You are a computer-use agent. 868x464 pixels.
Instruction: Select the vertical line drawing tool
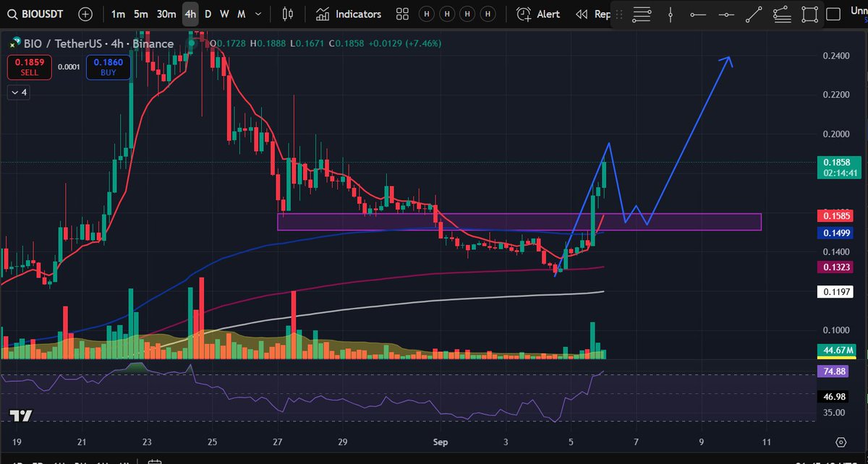tap(671, 14)
